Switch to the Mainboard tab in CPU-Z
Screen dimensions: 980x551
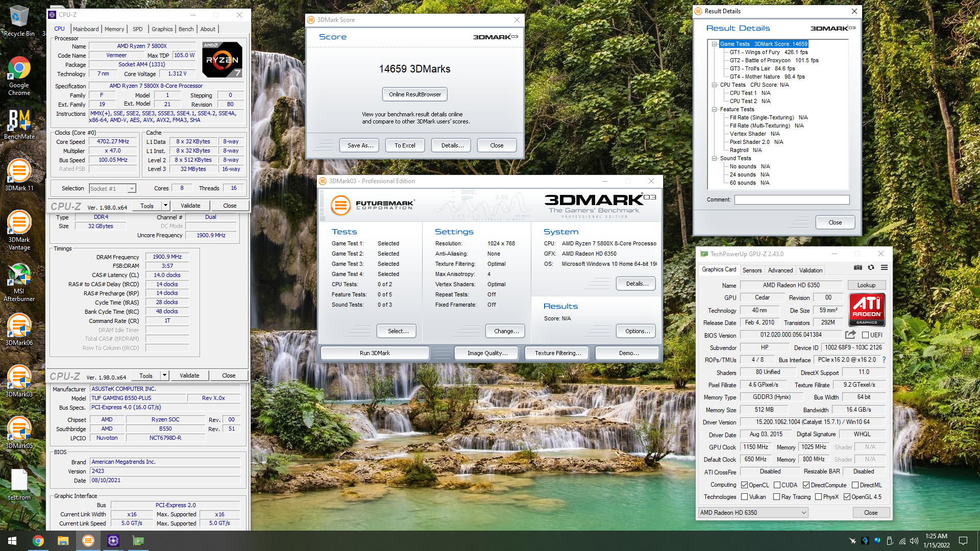tap(86, 29)
